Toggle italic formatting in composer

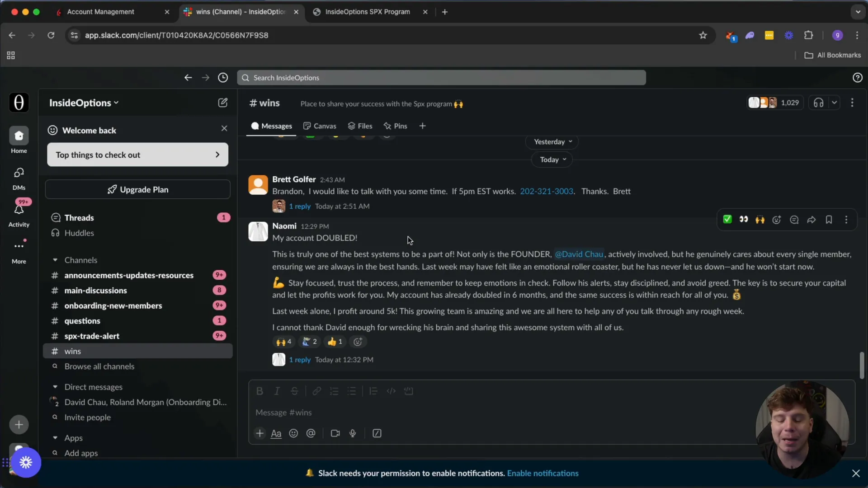pyautogui.click(x=277, y=391)
